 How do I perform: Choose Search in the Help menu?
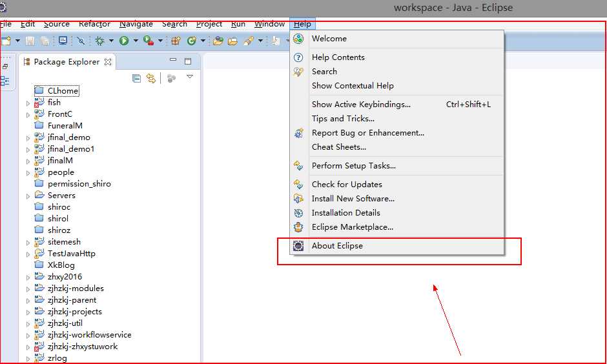point(396,72)
